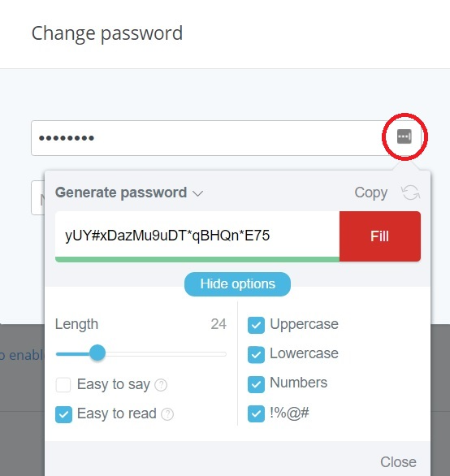
Task: Open the Generate password heading menu
Action: click(121, 193)
